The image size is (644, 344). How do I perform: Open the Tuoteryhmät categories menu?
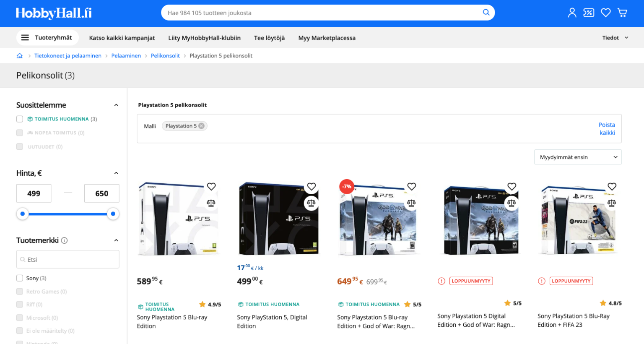(47, 38)
